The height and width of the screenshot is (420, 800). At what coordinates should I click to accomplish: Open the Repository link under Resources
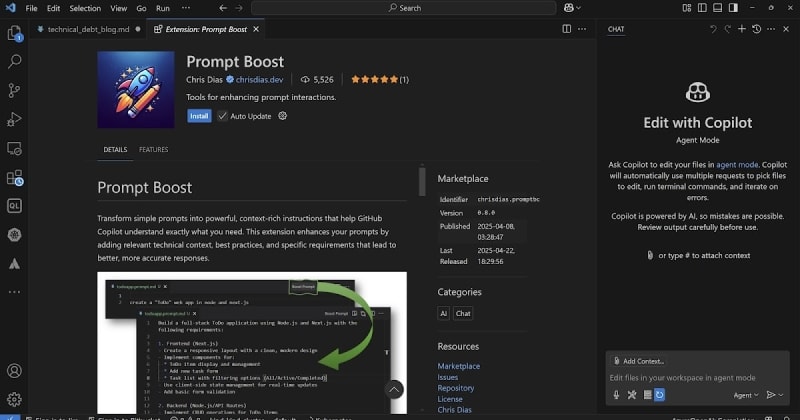(456, 388)
